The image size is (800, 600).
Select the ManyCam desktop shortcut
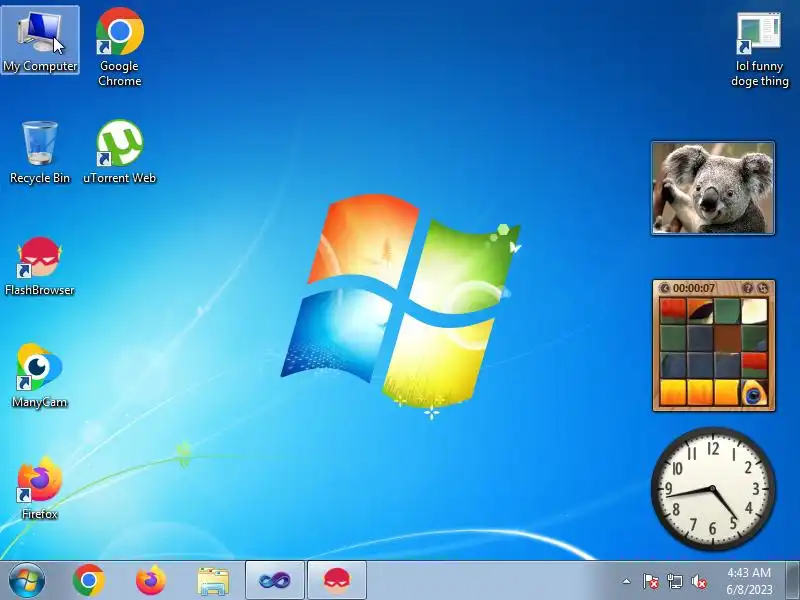pyautogui.click(x=40, y=376)
